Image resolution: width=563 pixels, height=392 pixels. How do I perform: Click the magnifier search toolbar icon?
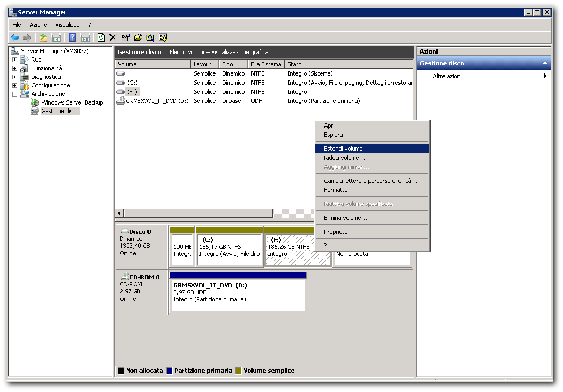coord(151,38)
